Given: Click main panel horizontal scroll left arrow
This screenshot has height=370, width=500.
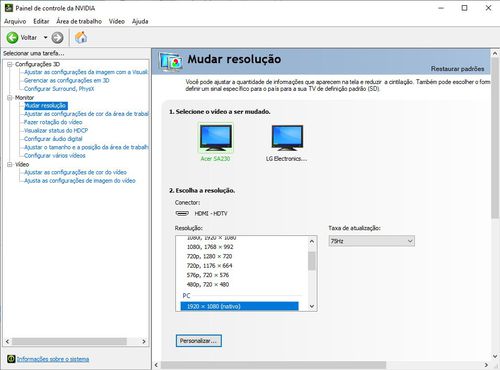Looking at the screenshot, I should (156, 365).
